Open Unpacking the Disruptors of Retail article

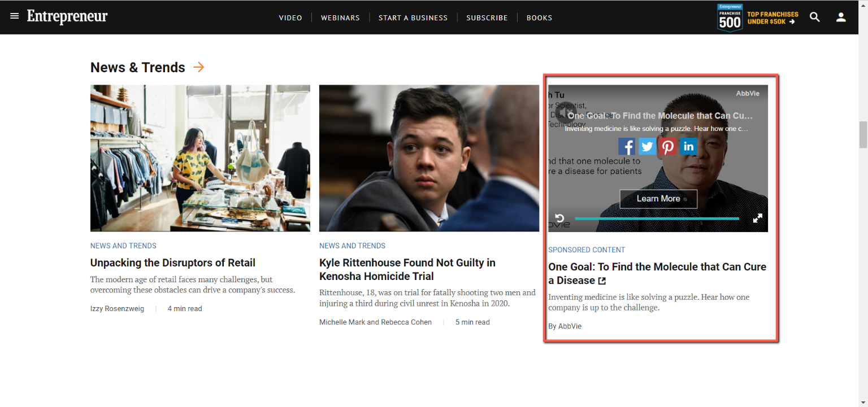click(173, 263)
